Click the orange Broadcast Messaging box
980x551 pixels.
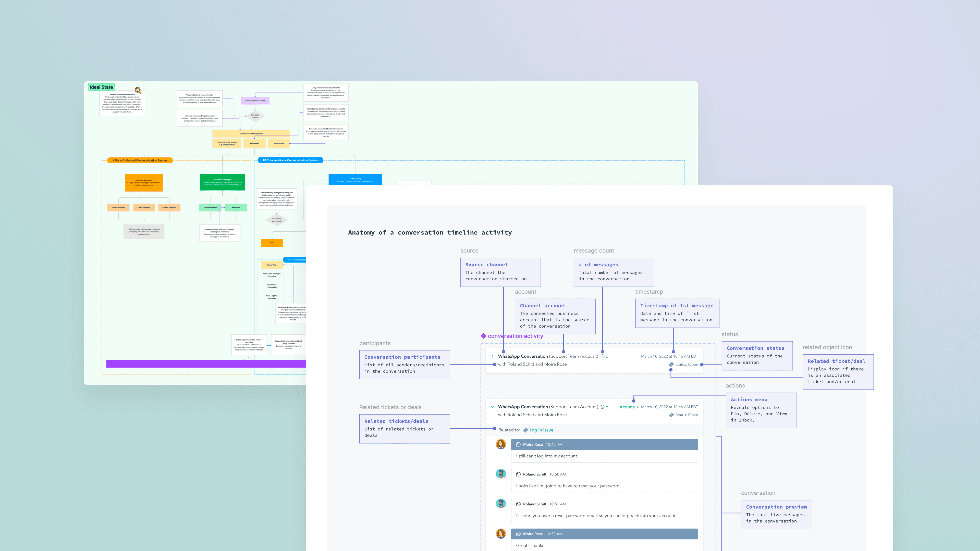point(144,183)
